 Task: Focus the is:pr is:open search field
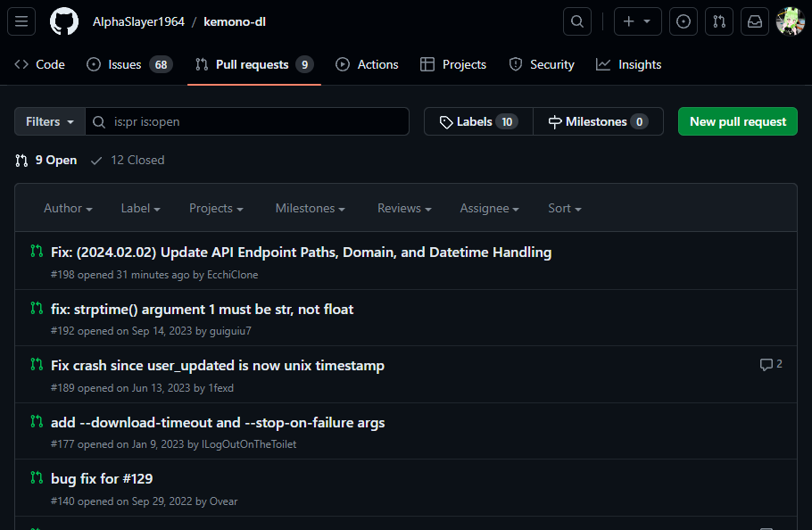click(247, 121)
